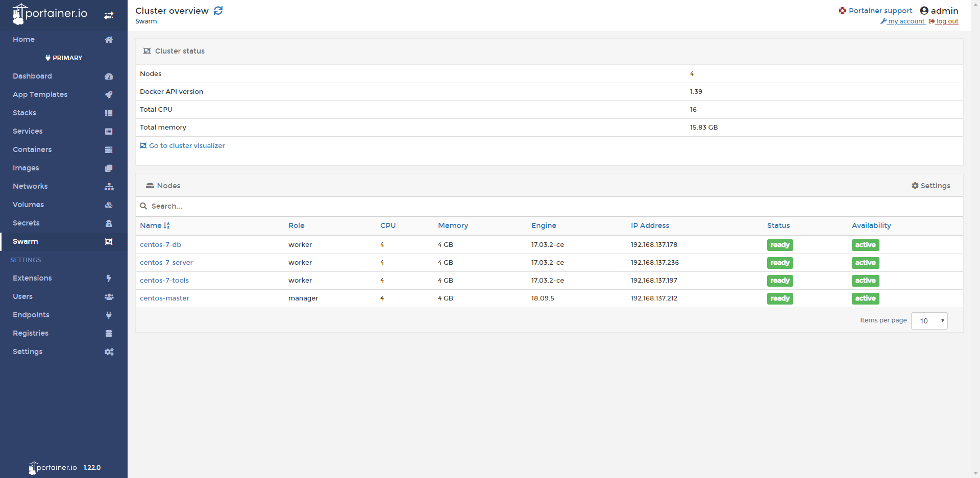Image resolution: width=980 pixels, height=478 pixels.
Task: Open the my account link
Action: 902,21
